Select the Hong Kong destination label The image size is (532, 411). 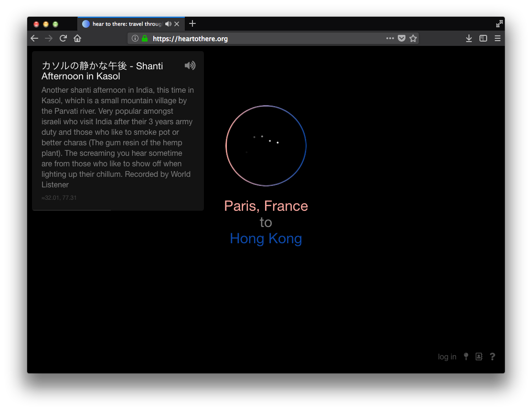pyautogui.click(x=266, y=238)
